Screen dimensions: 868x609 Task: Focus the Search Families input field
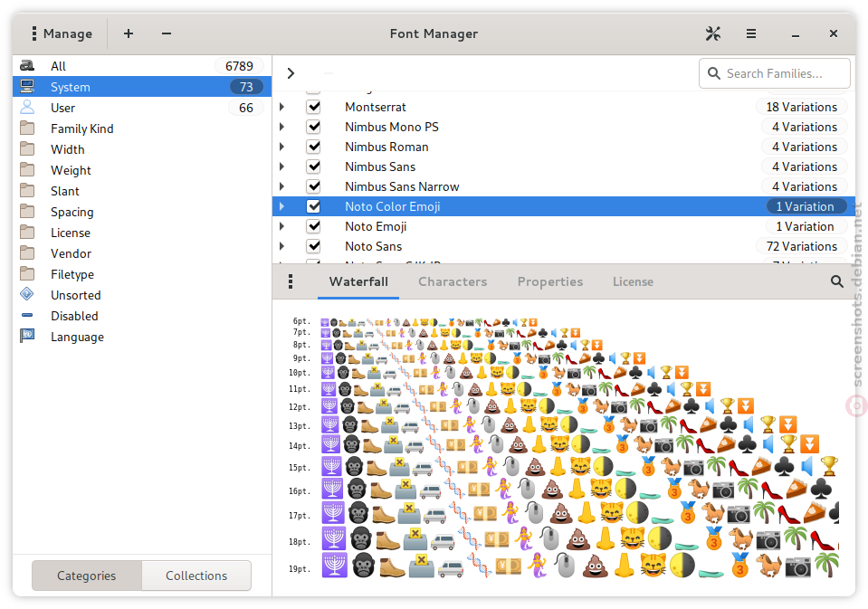click(x=775, y=73)
